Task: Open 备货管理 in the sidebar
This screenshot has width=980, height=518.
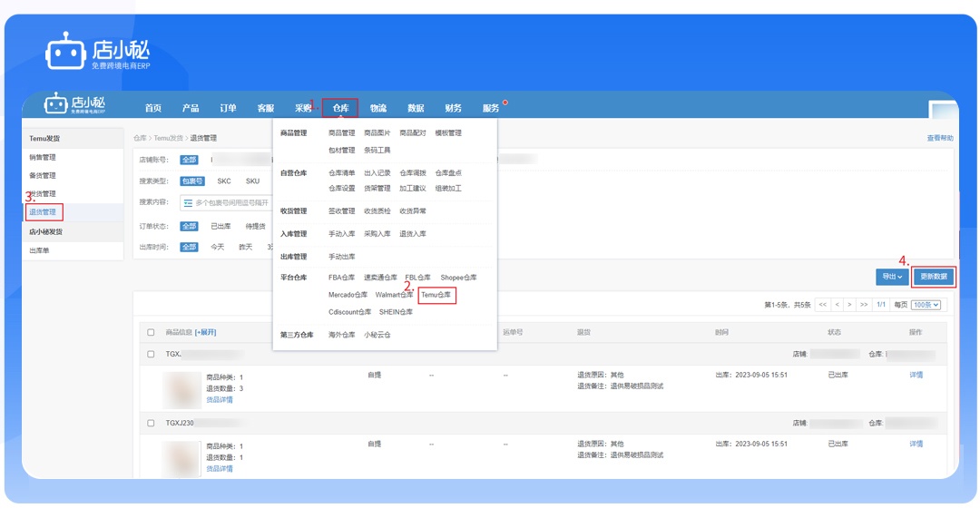Action: click(x=43, y=176)
